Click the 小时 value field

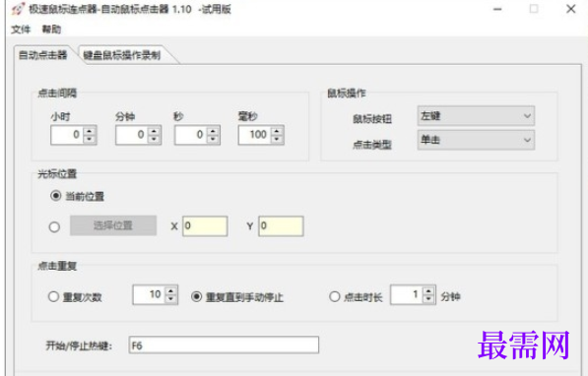(67, 135)
